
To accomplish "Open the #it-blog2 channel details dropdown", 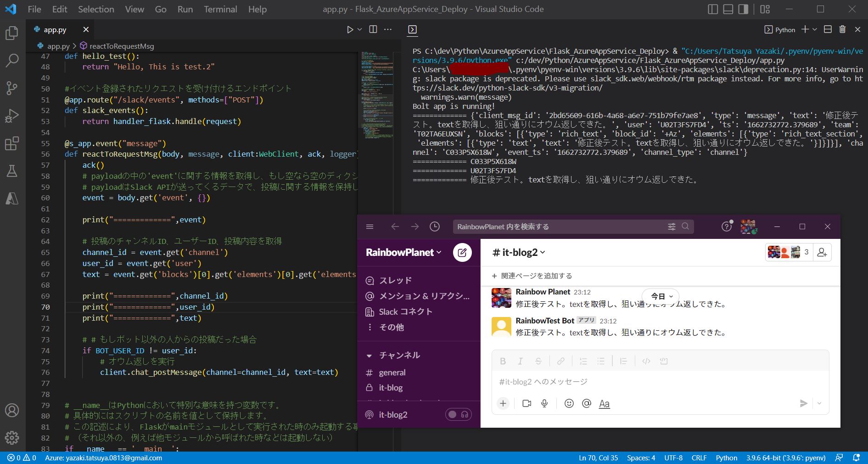I will [x=519, y=252].
